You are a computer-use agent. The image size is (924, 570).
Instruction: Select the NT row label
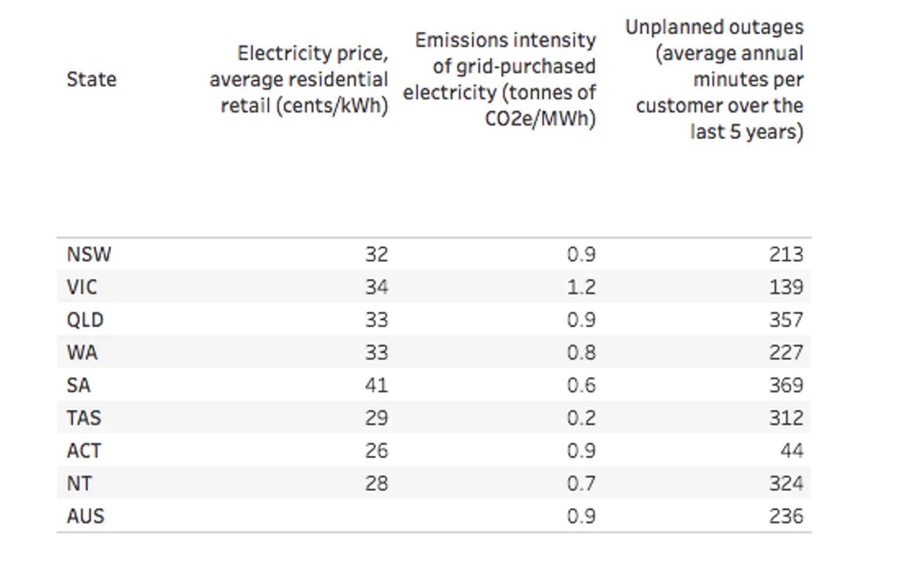click(79, 484)
